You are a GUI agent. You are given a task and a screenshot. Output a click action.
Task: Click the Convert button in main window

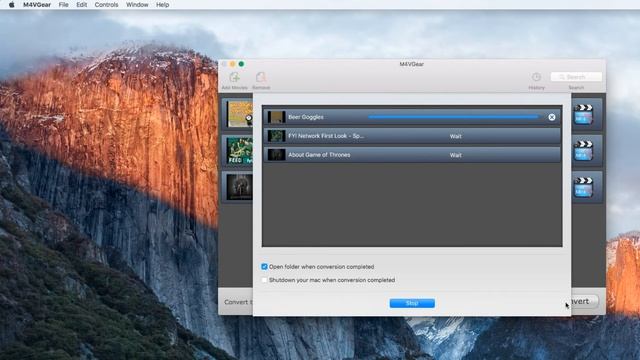[x=584, y=302]
